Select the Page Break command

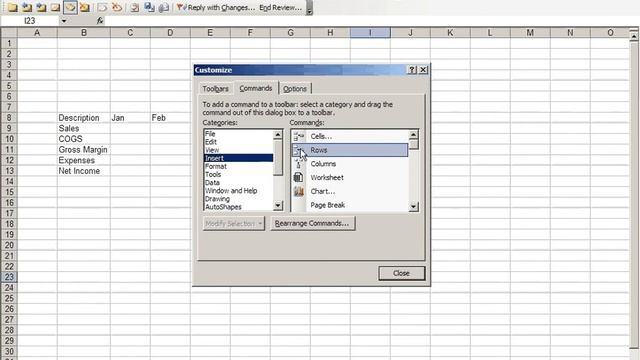point(350,205)
